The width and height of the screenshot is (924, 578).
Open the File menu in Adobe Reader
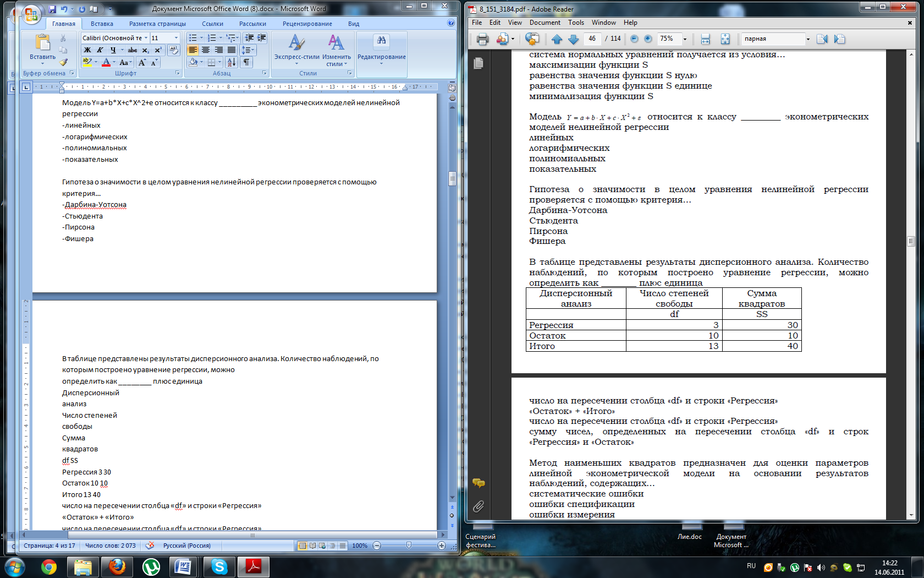click(x=477, y=23)
